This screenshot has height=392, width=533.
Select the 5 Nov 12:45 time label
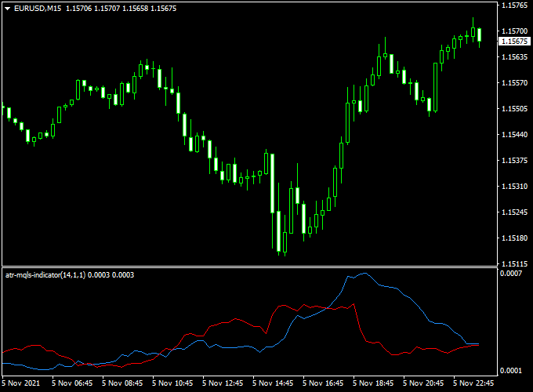[x=223, y=383]
